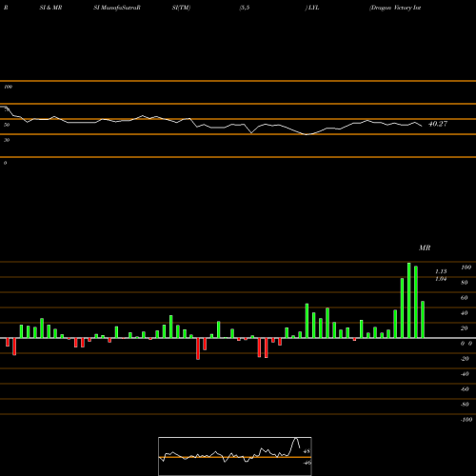
Task: Click the current RSI value 40.27
Action: pos(438,124)
